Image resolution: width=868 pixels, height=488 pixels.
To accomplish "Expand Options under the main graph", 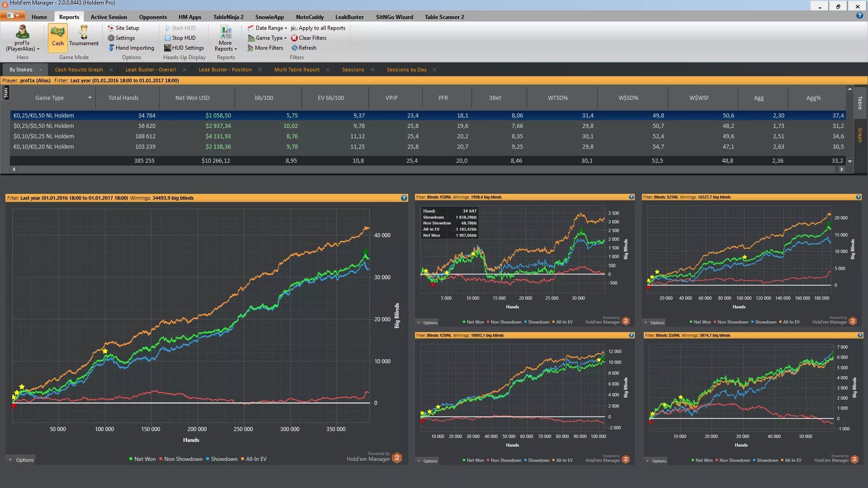I will 21,460.
